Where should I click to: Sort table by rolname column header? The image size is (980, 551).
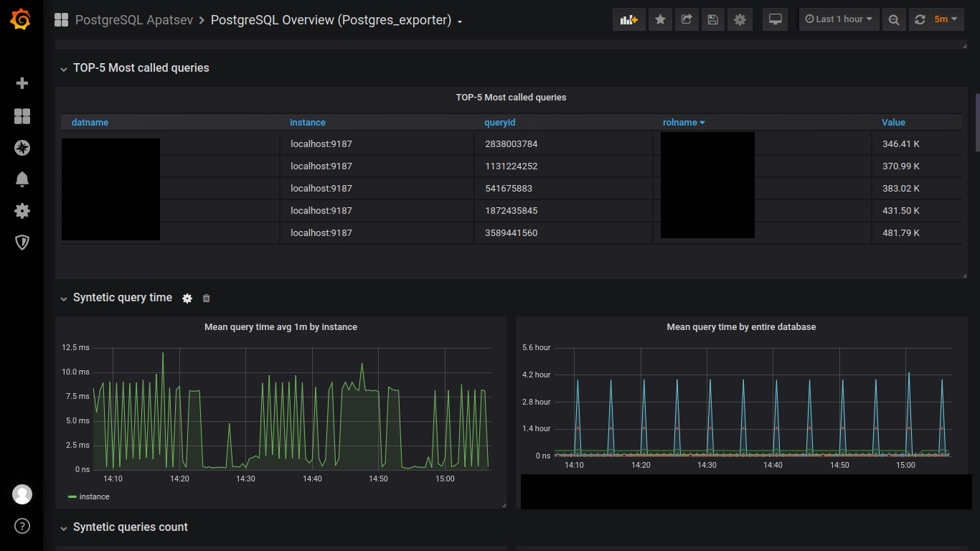click(x=680, y=123)
